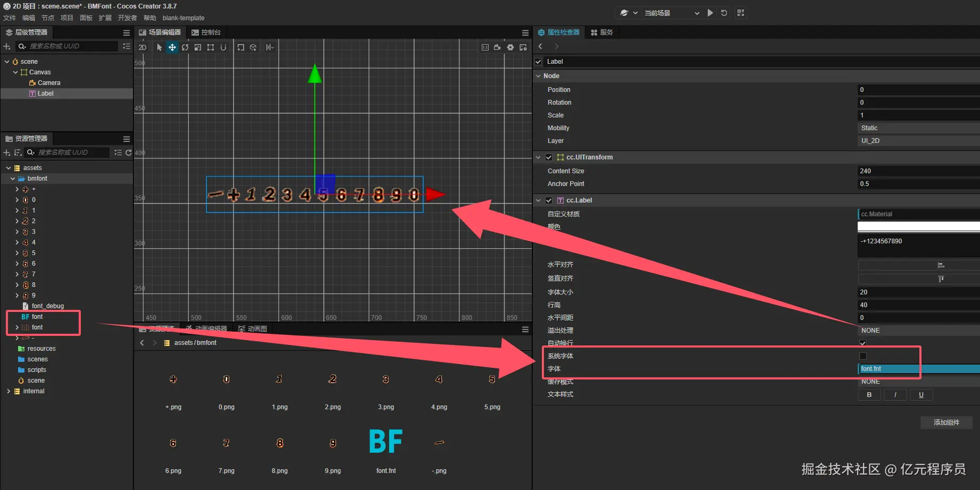
Task: Collapse the bmfont folder
Action: [x=13, y=179]
